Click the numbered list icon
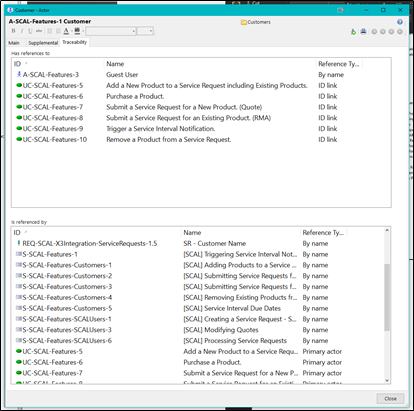 point(58,31)
